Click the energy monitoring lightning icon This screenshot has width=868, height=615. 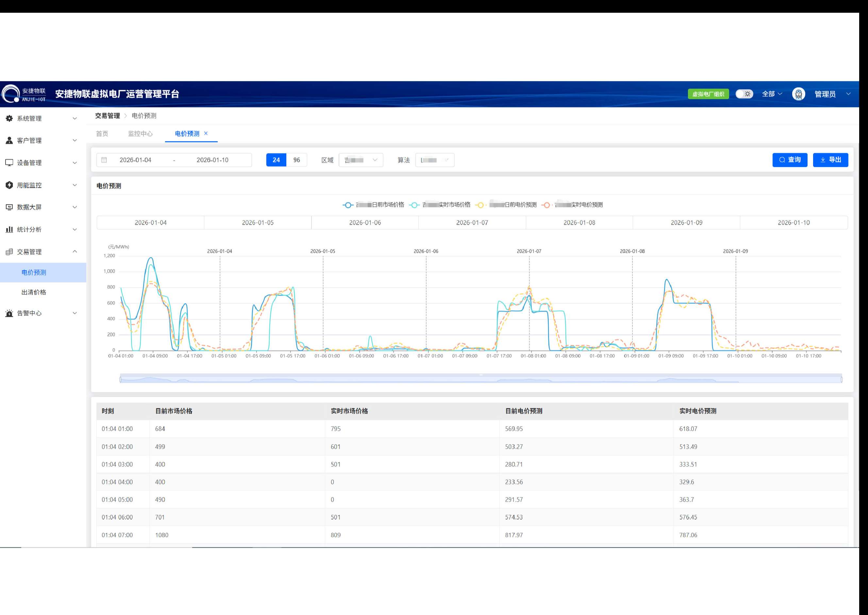click(9, 185)
